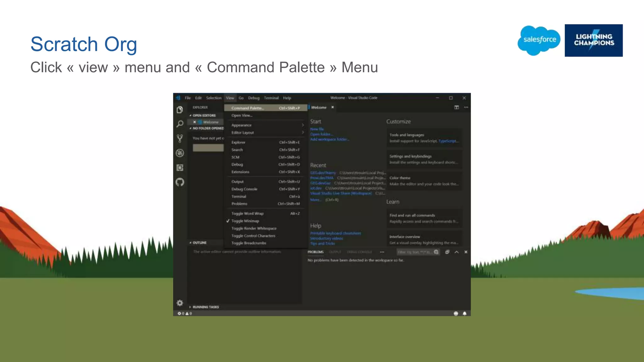Click Introductory videos link

327,238
